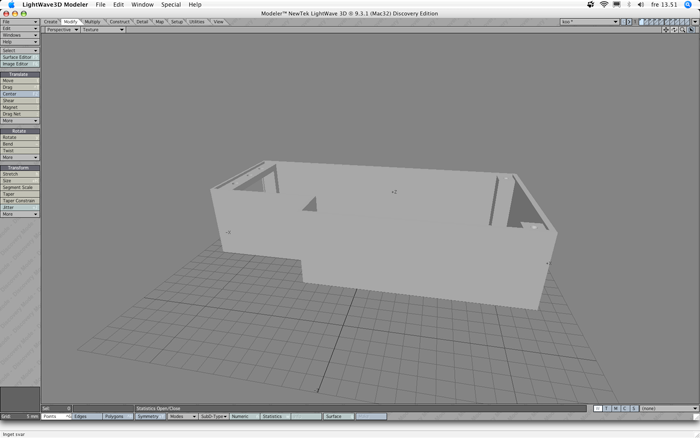Select the Segment Scale tool
The height and width of the screenshot is (438, 700).
click(x=20, y=188)
